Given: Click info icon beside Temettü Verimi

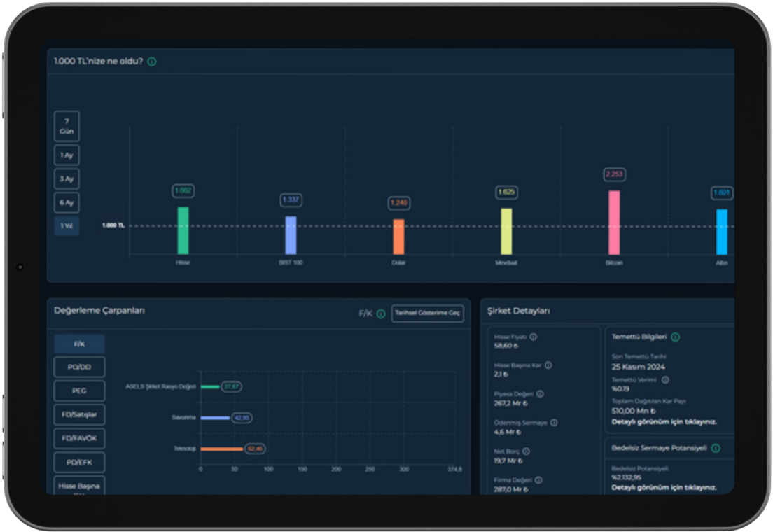Looking at the screenshot, I should coord(665,380).
